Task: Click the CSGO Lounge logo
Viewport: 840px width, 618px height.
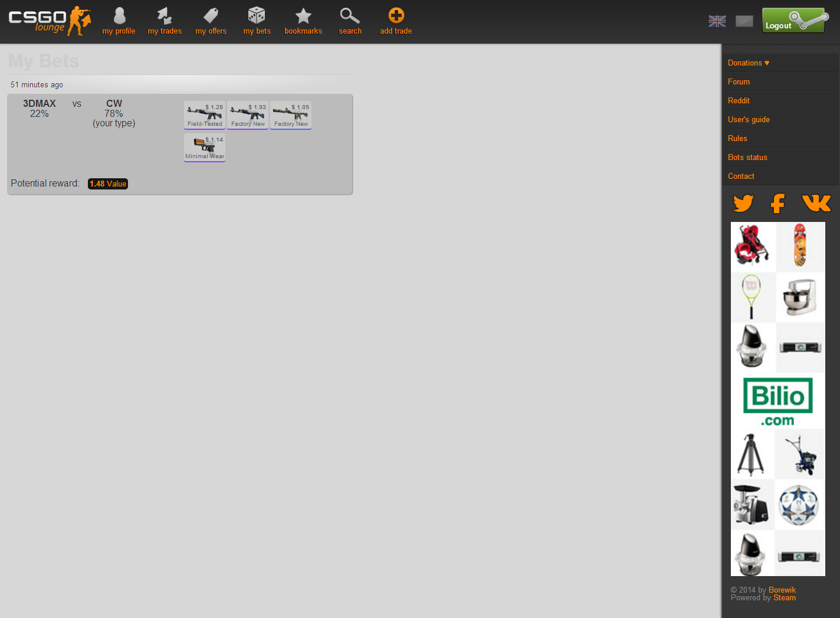Action: coord(50,21)
